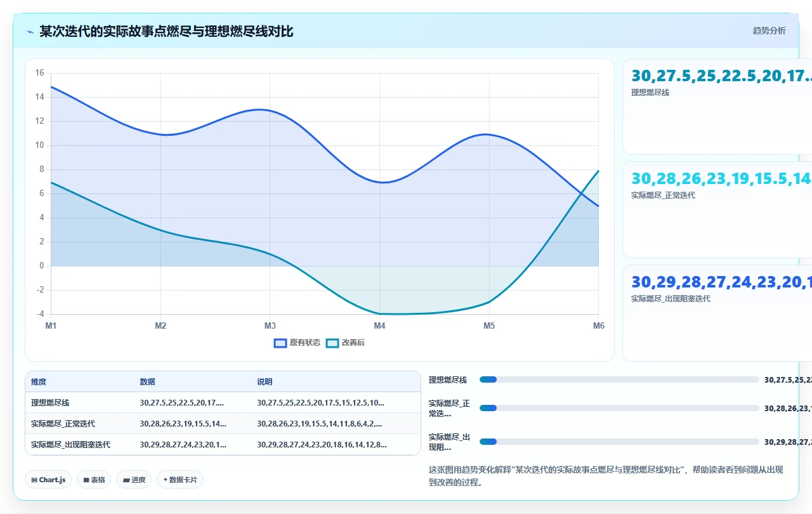
Task: Click the 实际燃尽_正常迭代 progress bar
Action: click(619, 408)
